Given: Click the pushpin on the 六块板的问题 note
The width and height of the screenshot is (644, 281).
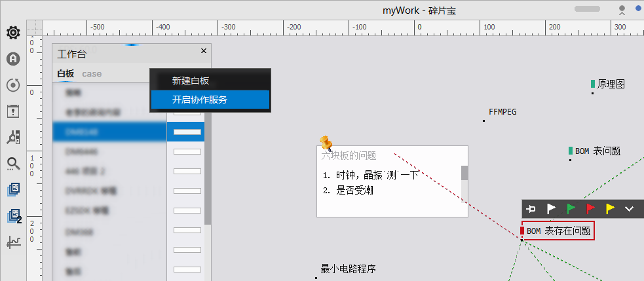Looking at the screenshot, I should pyautogui.click(x=326, y=143).
